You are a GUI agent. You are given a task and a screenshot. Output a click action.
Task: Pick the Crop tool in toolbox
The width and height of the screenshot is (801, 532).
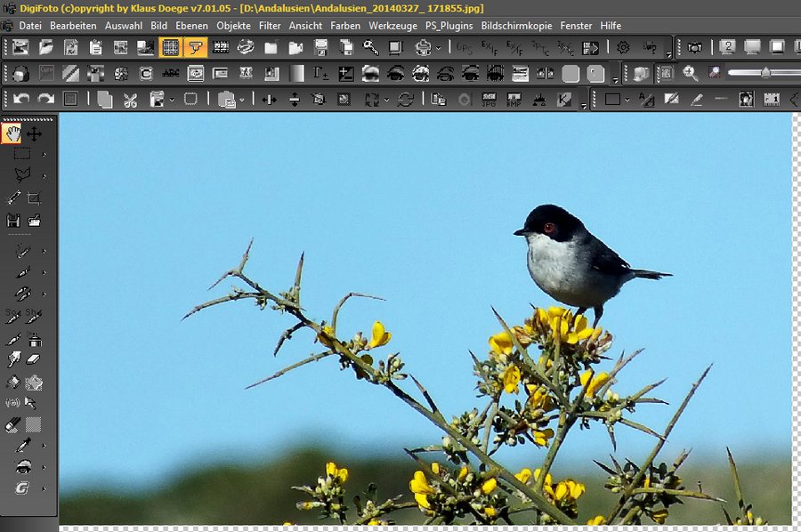click(x=35, y=198)
